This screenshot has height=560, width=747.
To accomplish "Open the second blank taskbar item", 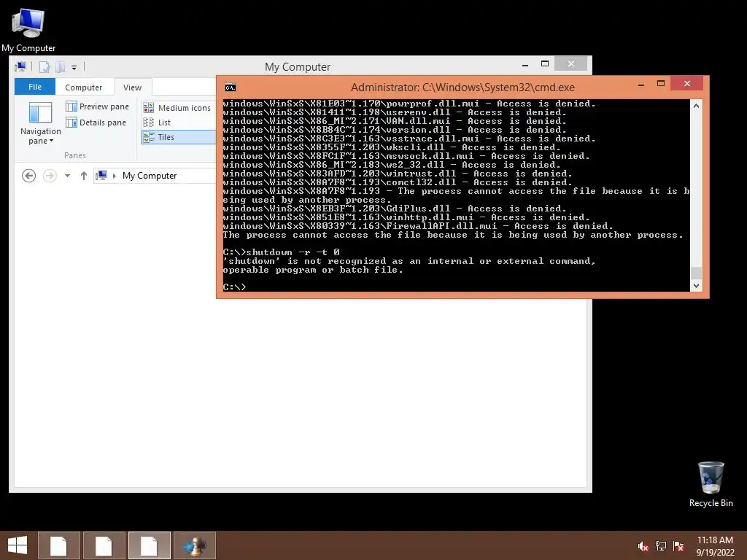I will 104,545.
